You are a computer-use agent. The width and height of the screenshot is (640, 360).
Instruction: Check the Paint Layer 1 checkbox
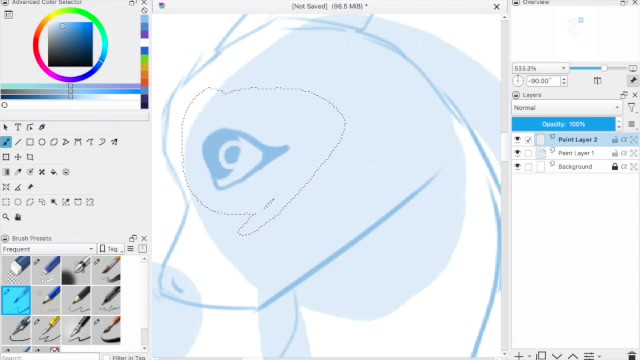coord(529,153)
